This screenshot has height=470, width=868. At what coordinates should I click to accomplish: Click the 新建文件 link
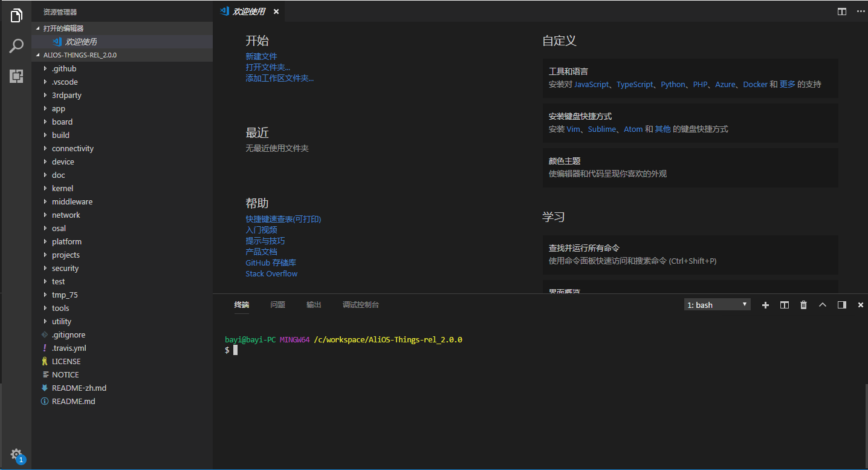261,56
